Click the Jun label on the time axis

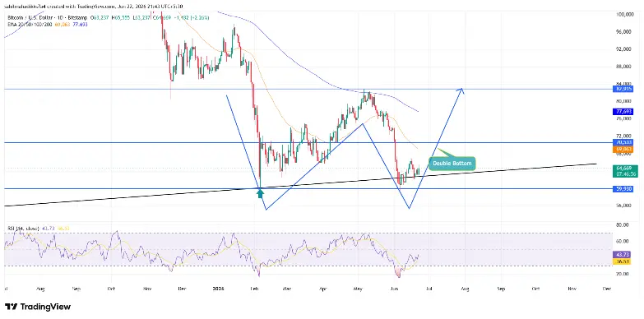pyautogui.click(x=395, y=289)
